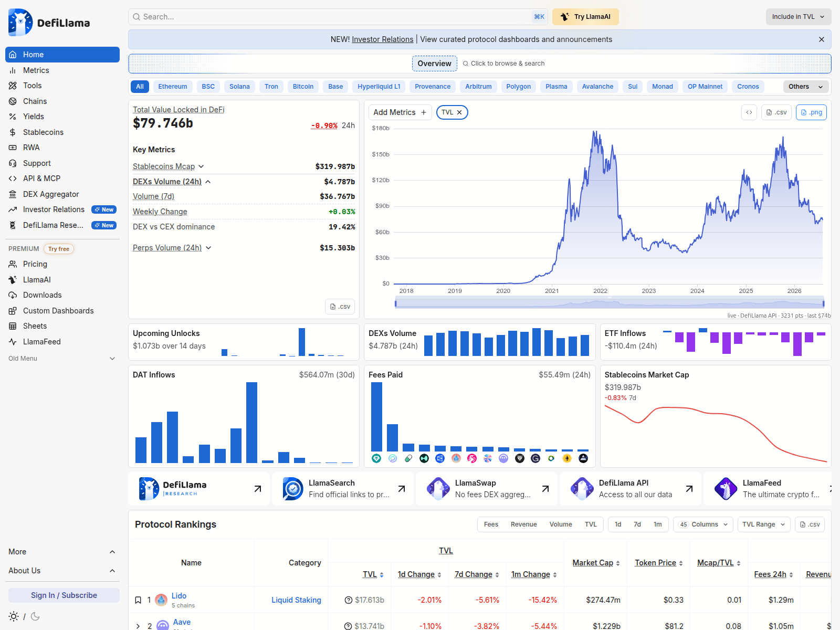
Task: Click Try LlamaAI button
Action: [585, 17]
